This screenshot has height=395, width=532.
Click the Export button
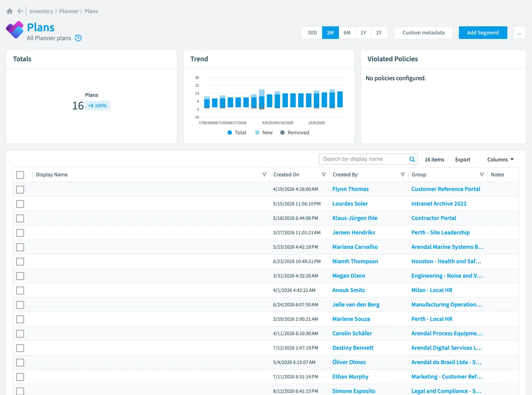(463, 159)
